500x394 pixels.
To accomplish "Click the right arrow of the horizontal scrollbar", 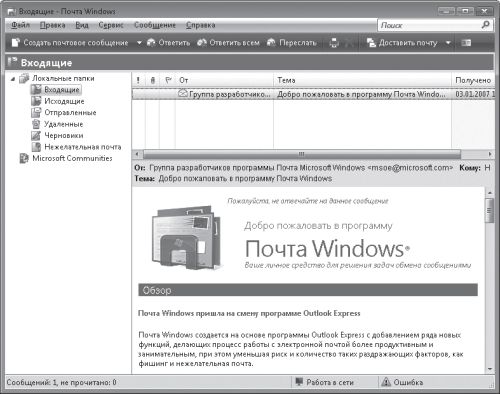I will tap(490, 154).
